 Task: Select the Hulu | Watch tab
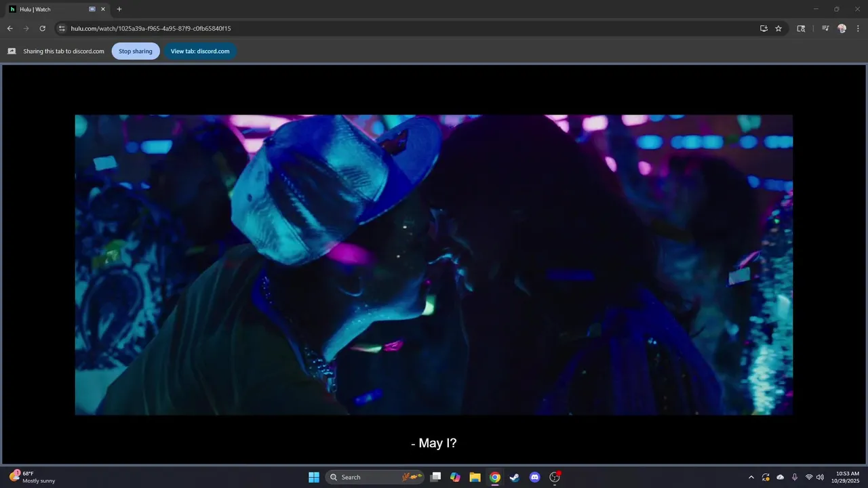(57, 9)
